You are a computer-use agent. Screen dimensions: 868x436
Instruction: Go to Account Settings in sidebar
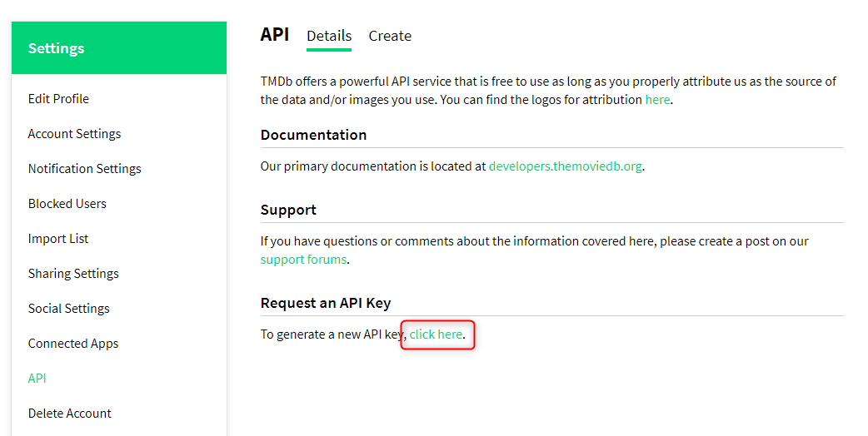[x=74, y=134]
